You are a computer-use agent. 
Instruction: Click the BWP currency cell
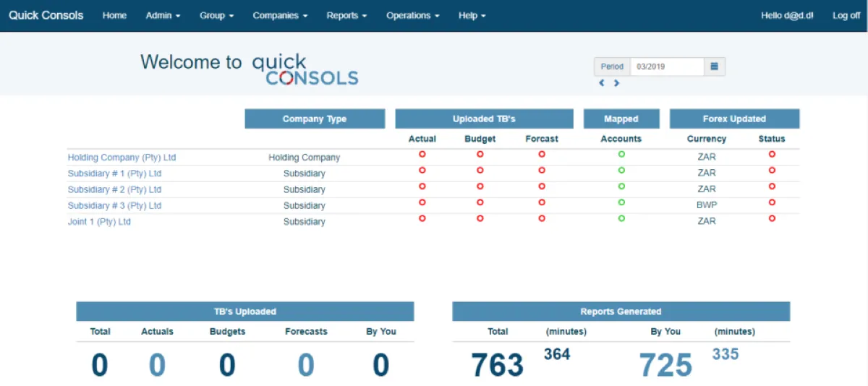point(707,205)
